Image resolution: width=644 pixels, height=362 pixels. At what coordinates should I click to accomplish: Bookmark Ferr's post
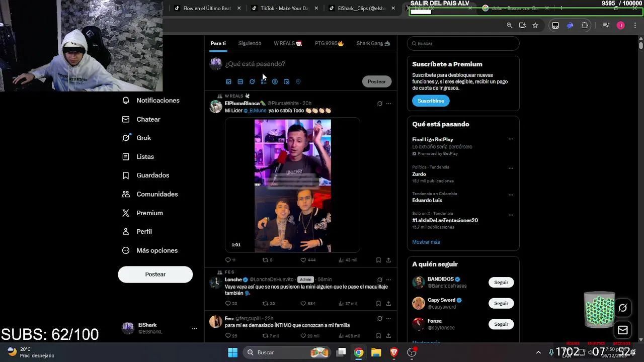pos(378,335)
